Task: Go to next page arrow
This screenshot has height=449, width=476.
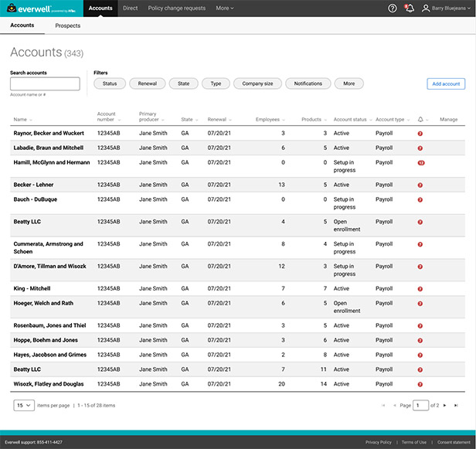Action: pyautogui.click(x=445, y=405)
